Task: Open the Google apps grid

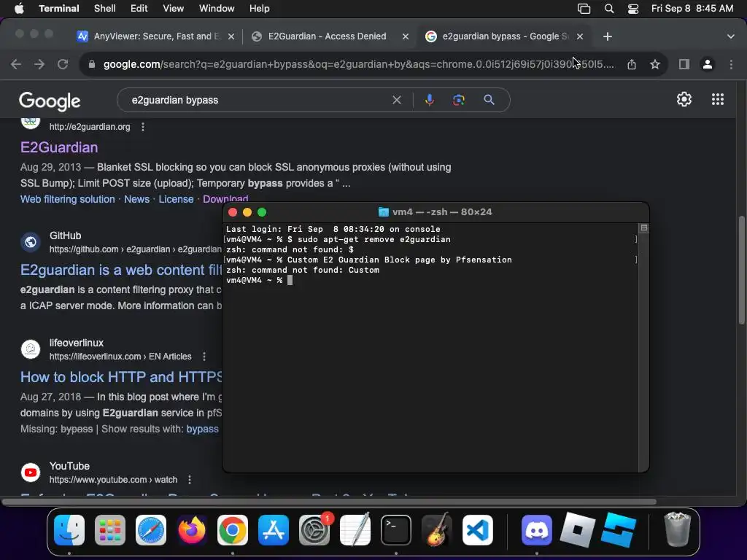Action: (718, 99)
